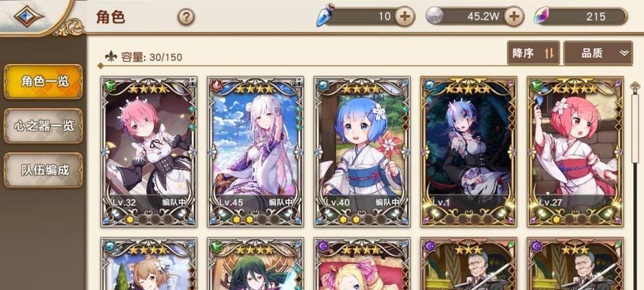Tap the diamond back icon in top-left corner
Screen dimensions: 644x290
click(28, 17)
